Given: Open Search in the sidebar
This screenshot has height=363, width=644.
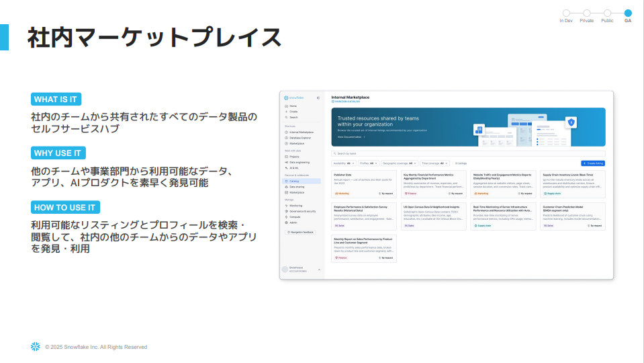Looking at the screenshot, I should coord(291,117).
